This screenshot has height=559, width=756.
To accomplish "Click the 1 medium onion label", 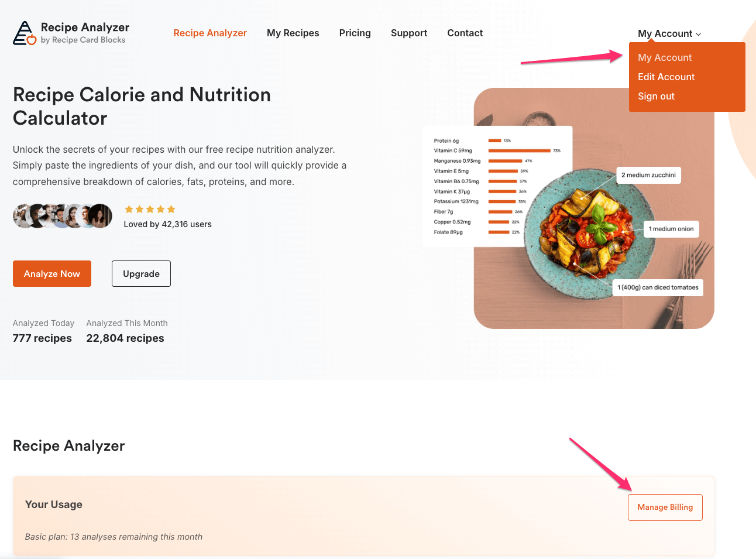I will coord(671,229).
